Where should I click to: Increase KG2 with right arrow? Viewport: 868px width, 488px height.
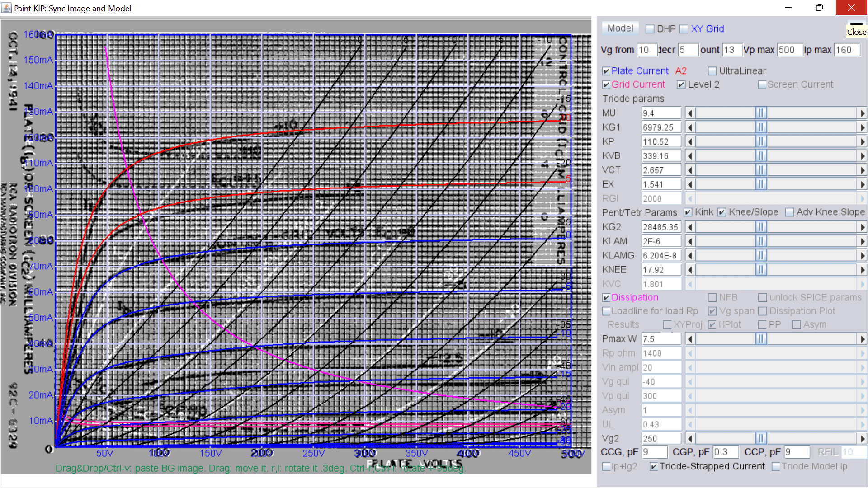click(862, 227)
